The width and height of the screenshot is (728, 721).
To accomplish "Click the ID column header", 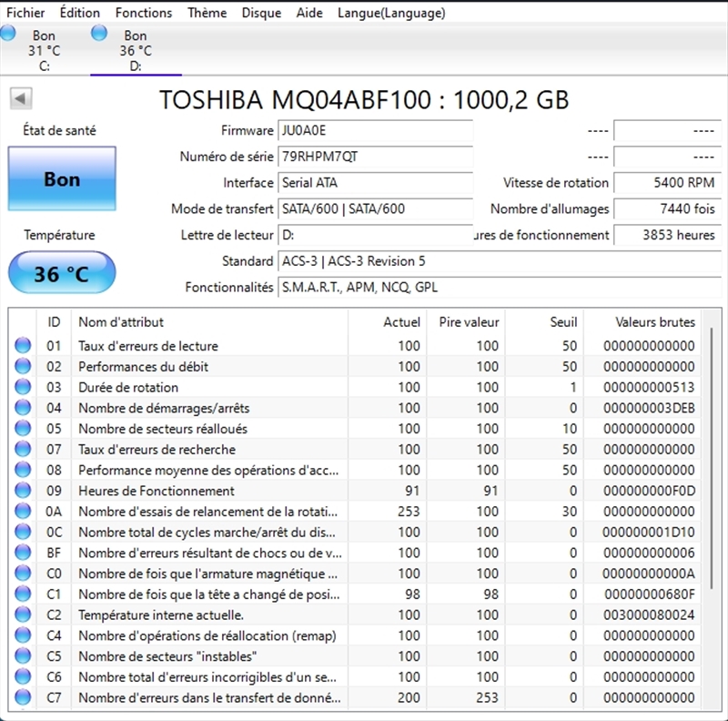I will coord(54,322).
